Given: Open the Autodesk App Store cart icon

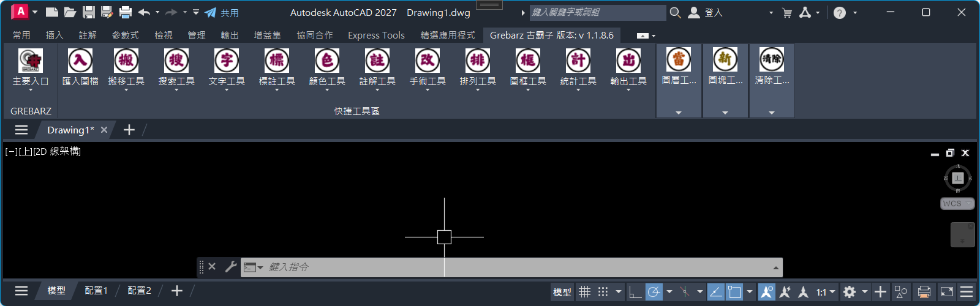Looking at the screenshot, I should pyautogui.click(x=787, y=12).
